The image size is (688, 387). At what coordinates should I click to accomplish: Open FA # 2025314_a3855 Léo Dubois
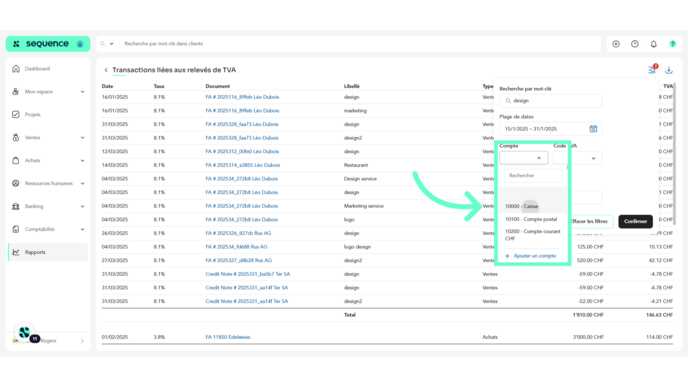point(243,165)
